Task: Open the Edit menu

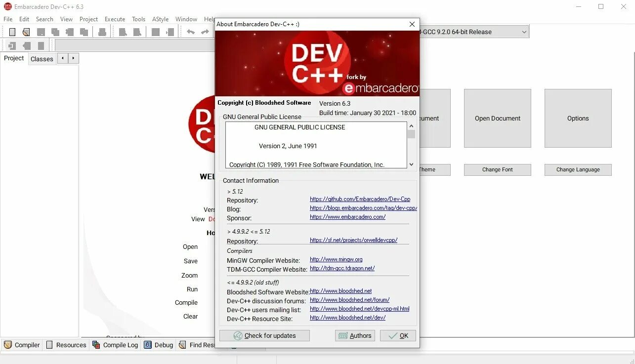Action: 24,19
